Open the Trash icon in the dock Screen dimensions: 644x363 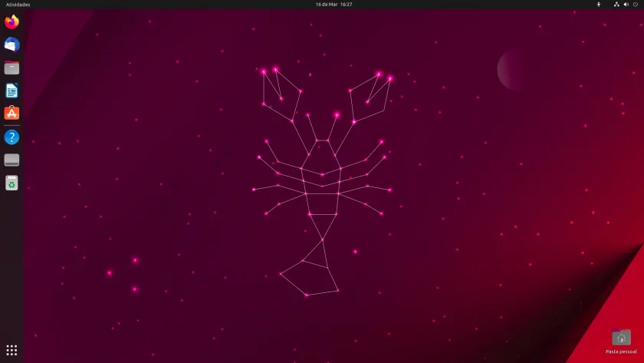click(x=11, y=183)
